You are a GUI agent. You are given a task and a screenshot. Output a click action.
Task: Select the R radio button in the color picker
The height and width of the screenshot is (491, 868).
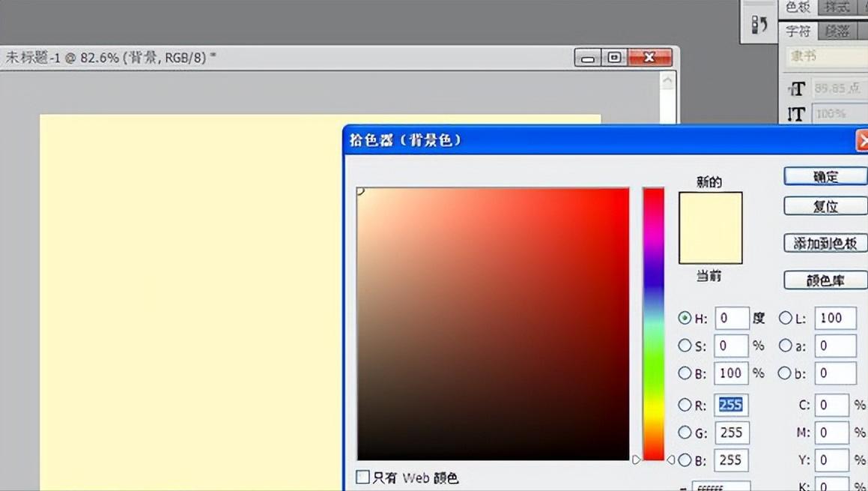[685, 405]
